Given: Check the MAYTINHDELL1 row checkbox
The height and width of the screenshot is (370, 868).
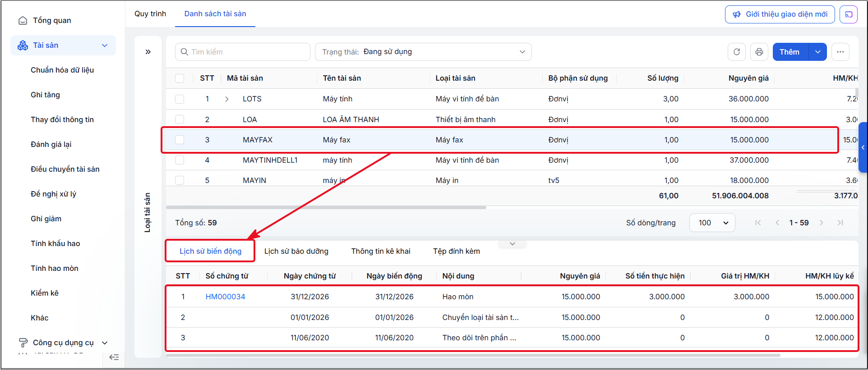Looking at the screenshot, I should 180,160.
